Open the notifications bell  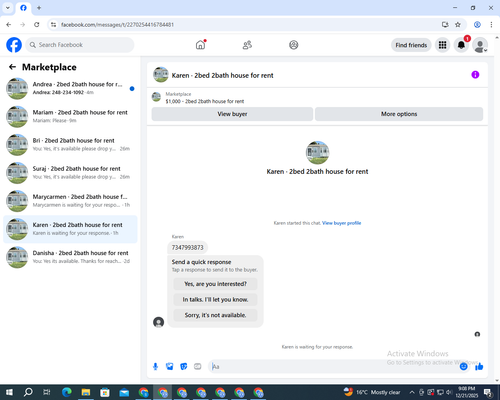(461, 45)
